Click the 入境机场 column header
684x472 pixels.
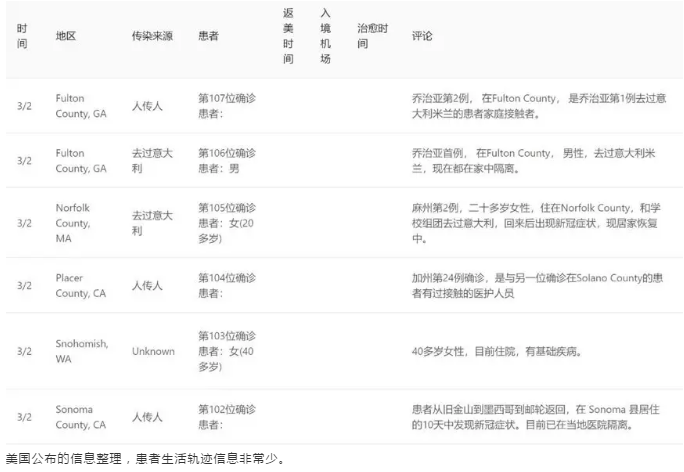coord(325,36)
